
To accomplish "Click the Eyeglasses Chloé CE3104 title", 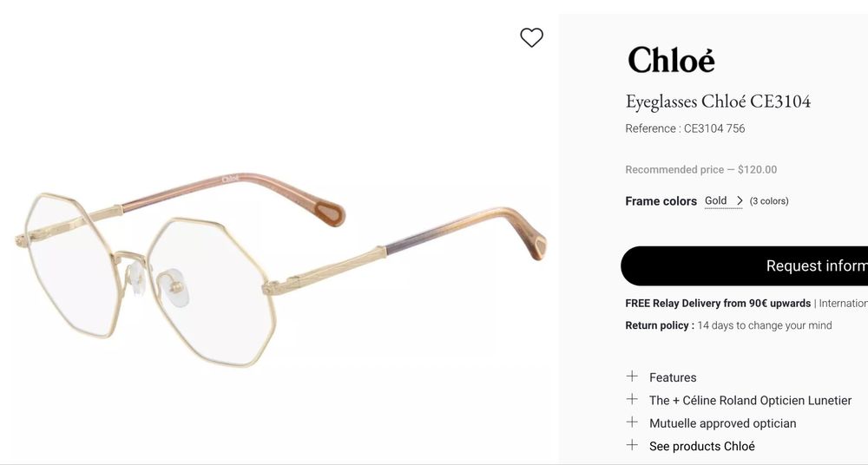I will (718, 102).
